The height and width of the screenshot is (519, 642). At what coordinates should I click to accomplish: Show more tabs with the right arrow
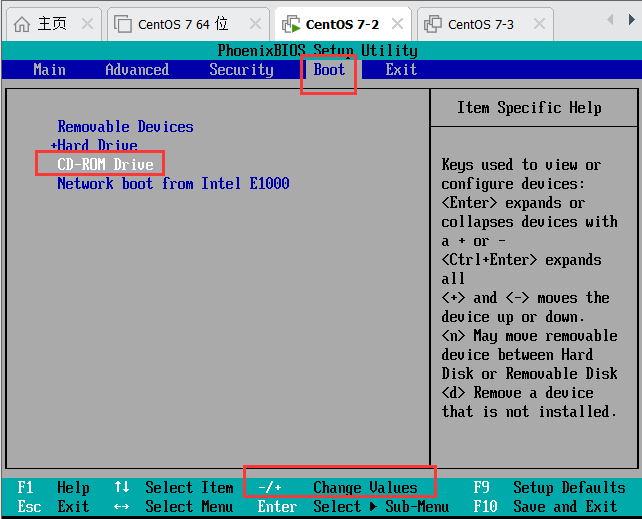click(631, 19)
